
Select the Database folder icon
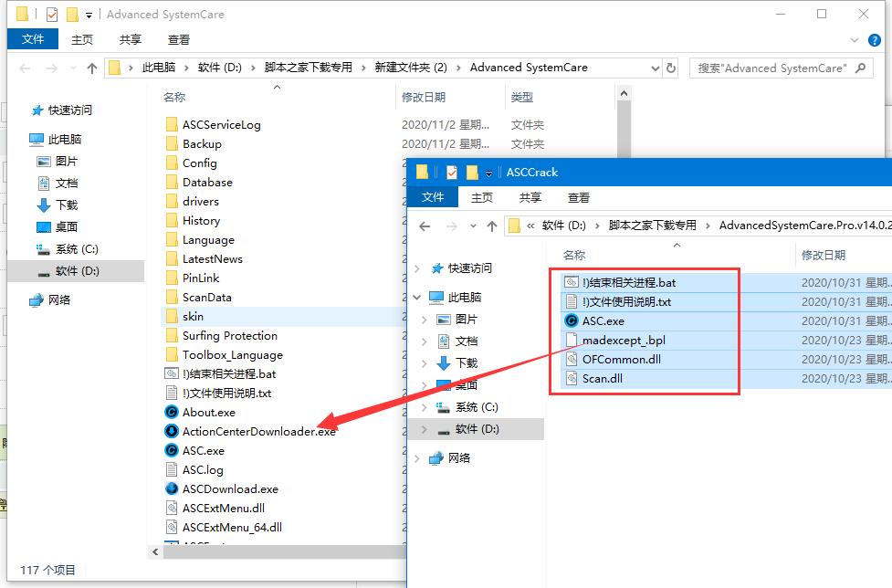pyautogui.click(x=172, y=182)
